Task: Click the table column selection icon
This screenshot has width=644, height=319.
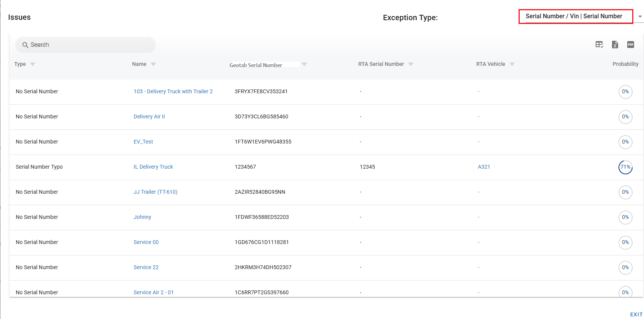Action: (x=599, y=45)
